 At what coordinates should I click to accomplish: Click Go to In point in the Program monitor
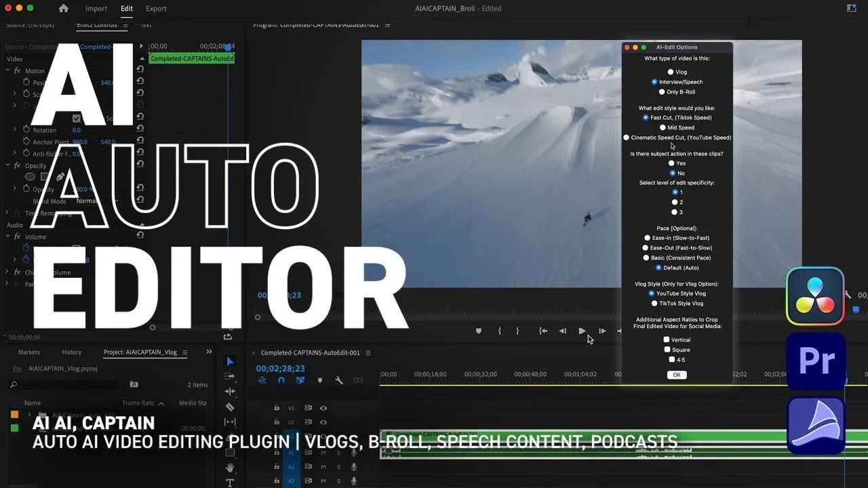point(543,331)
